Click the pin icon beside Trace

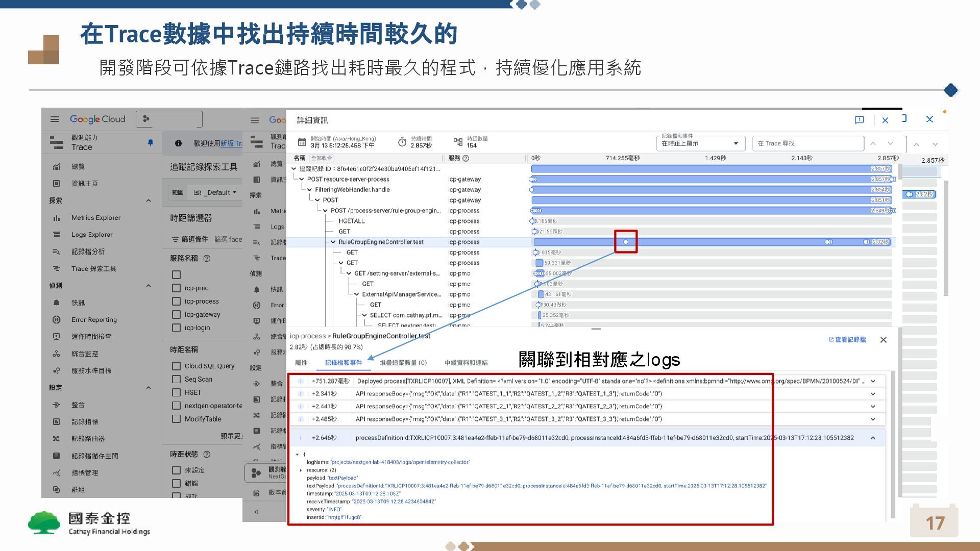[150, 143]
